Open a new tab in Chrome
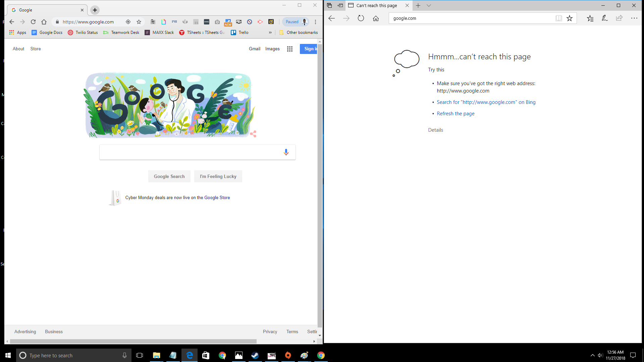 [x=95, y=10]
